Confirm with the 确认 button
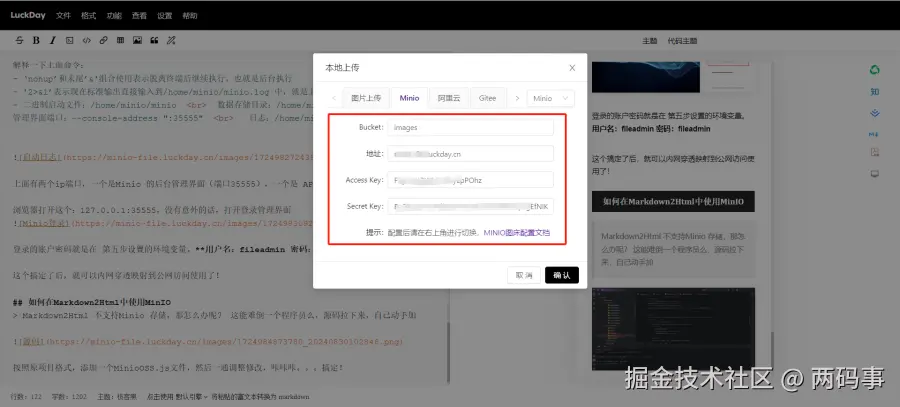 [562, 275]
